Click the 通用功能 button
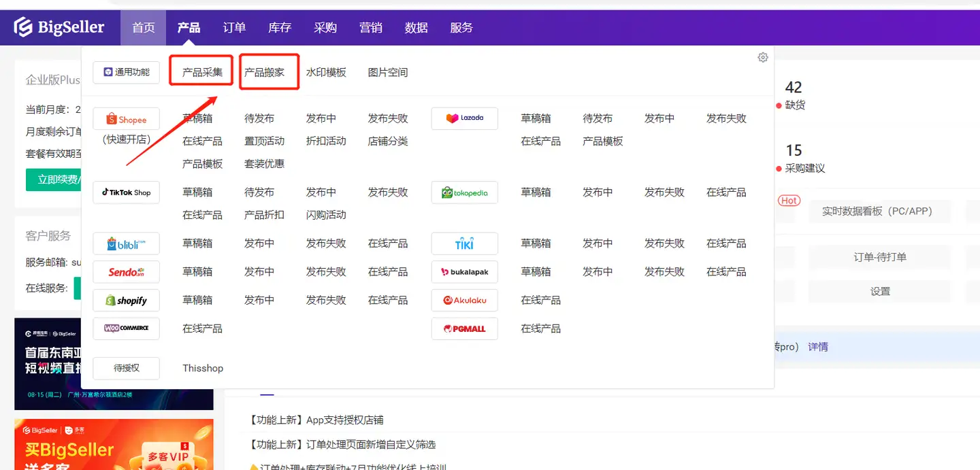The height and width of the screenshot is (470, 980). (127, 72)
